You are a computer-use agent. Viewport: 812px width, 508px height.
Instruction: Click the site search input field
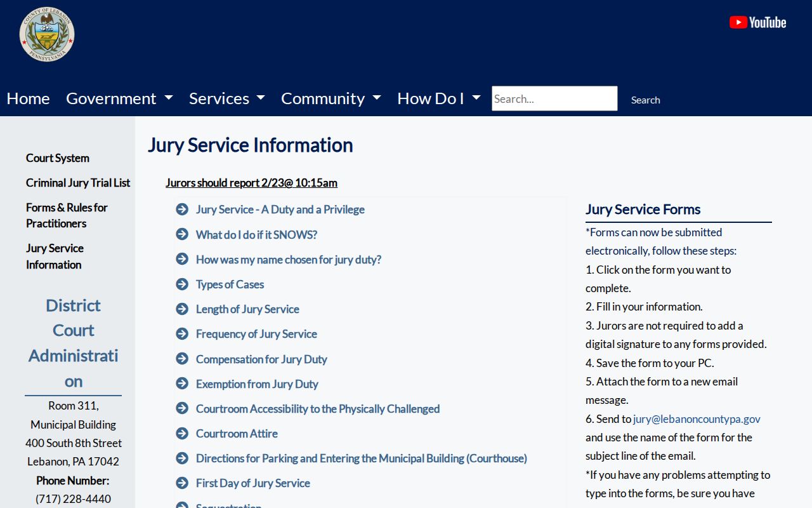pos(554,98)
